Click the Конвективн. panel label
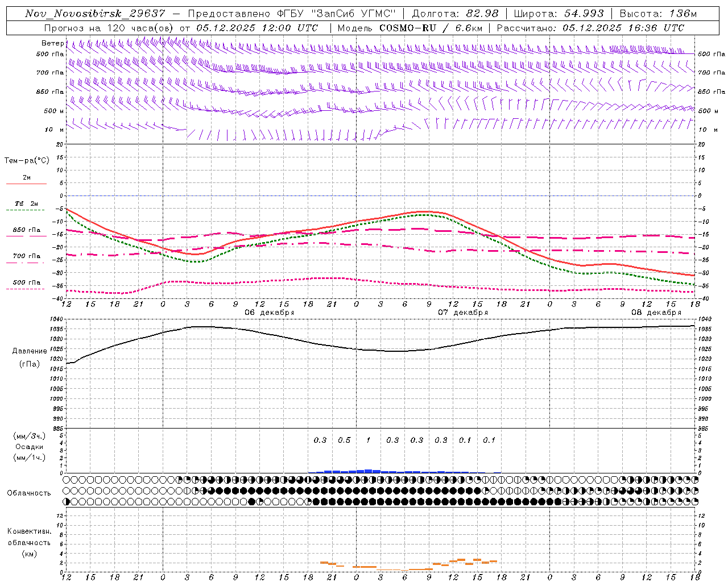The image size is (728, 582). tap(29, 531)
